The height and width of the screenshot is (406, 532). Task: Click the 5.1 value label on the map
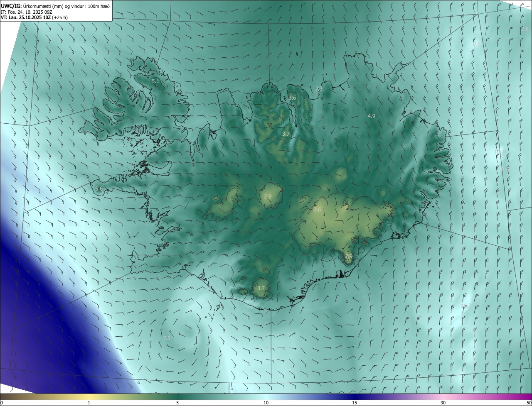155,81
